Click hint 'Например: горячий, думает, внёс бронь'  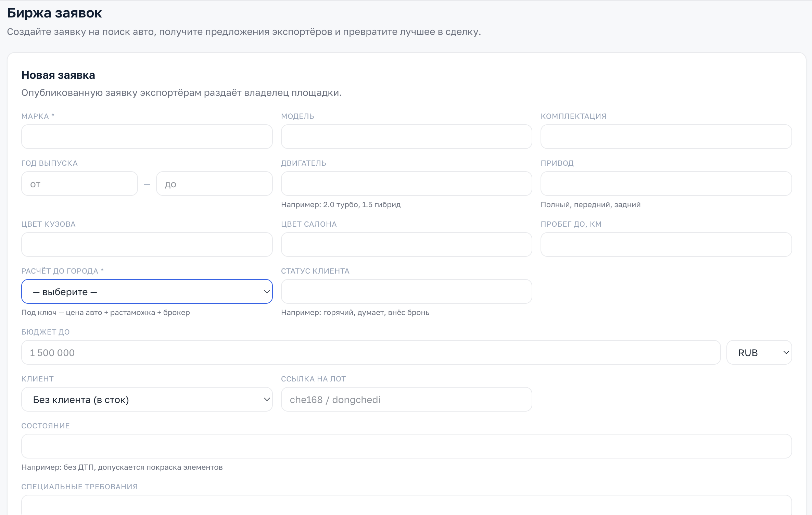355,312
